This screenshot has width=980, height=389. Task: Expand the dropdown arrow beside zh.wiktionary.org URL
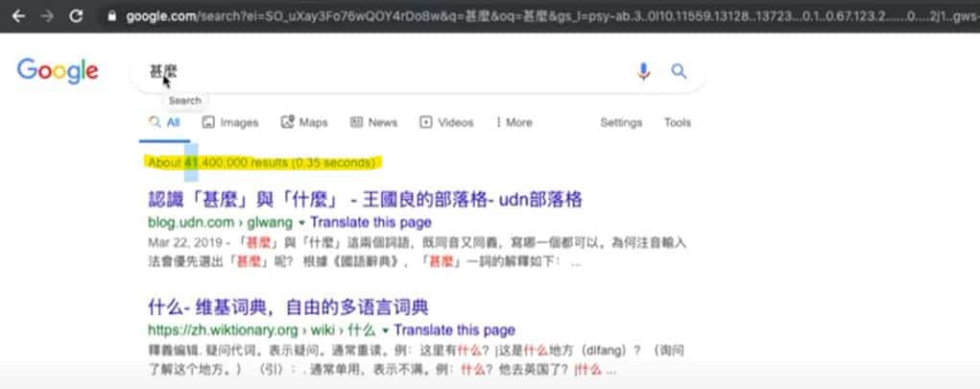pos(385,330)
